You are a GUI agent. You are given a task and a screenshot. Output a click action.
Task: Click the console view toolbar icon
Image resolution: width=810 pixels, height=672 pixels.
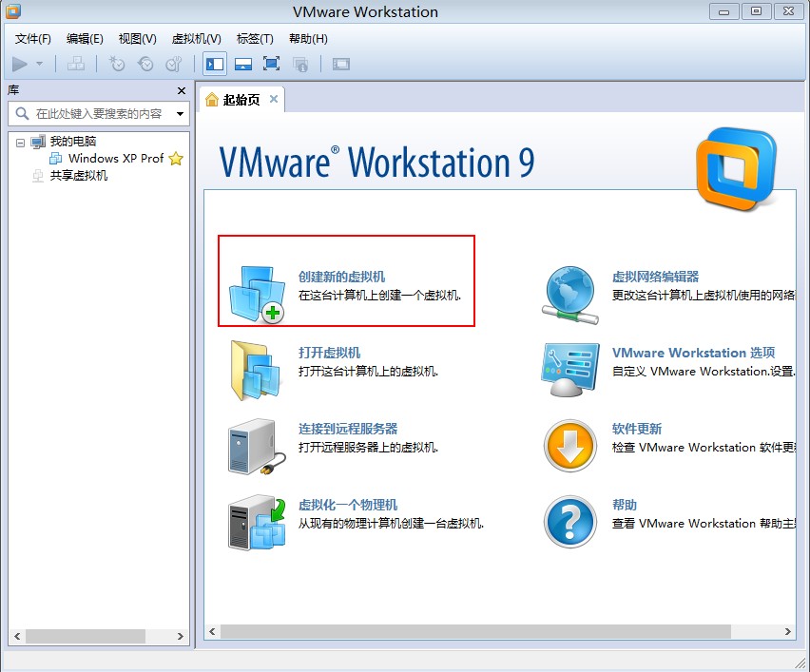pos(341,64)
